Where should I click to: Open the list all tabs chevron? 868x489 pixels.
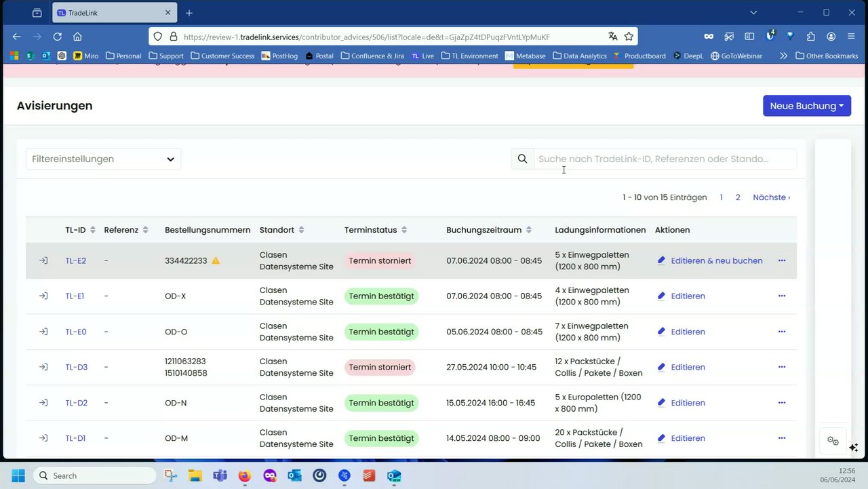753,13
